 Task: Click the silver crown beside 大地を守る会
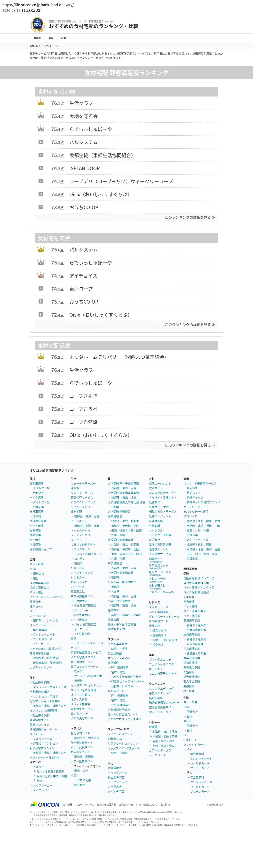point(41,116)
